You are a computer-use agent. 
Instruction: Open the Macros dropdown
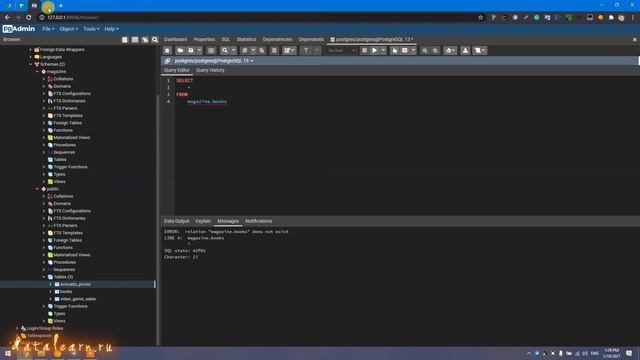point(480,51)
